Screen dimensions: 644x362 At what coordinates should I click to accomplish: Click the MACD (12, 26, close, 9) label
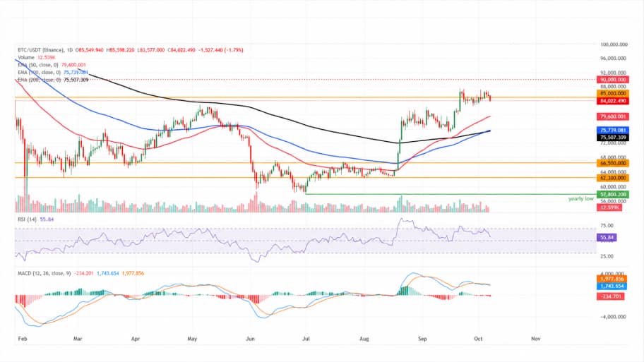(x=44, y=273)
